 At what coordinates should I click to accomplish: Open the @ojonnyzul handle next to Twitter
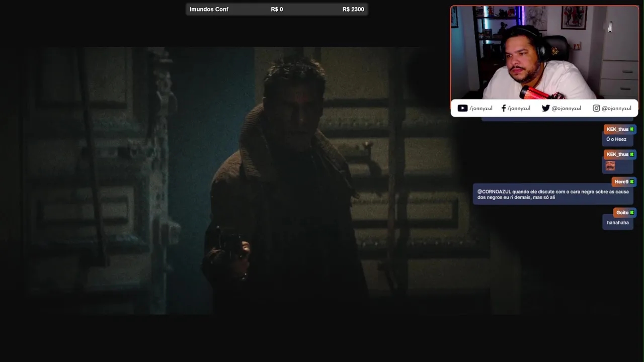point(566,108)
